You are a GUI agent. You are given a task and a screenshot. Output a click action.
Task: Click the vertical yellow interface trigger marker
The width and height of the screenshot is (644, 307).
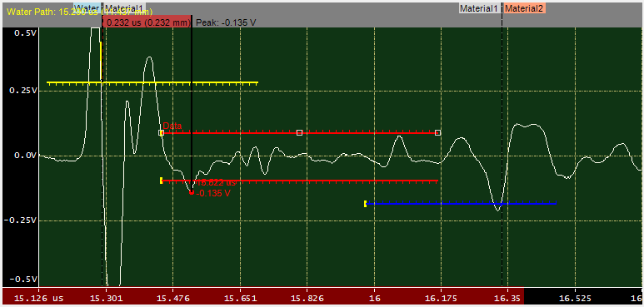click(101, 61)
